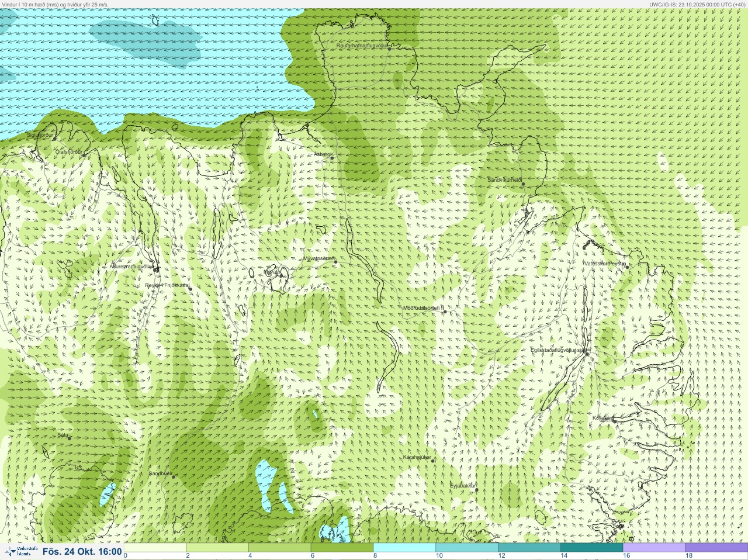Click the legend tick label 10
This screenshot has width=748, height=560.
point(439,556)
